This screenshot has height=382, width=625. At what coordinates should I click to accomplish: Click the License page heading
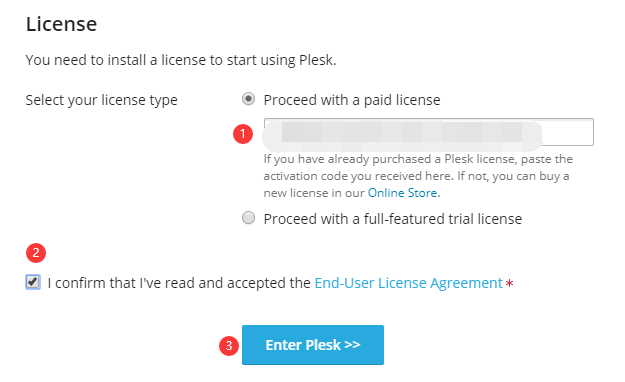tap(61, 24)
